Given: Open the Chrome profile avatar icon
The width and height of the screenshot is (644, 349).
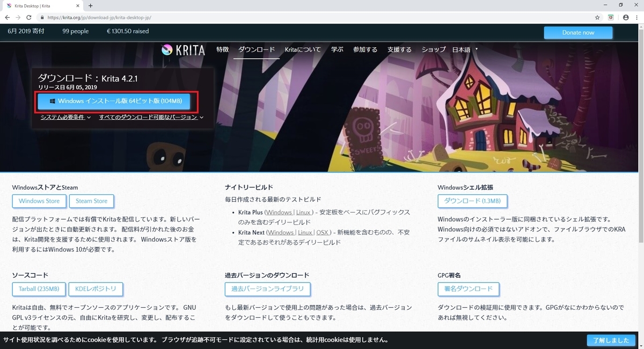Looking at the screenshot, I should [625, 17].
